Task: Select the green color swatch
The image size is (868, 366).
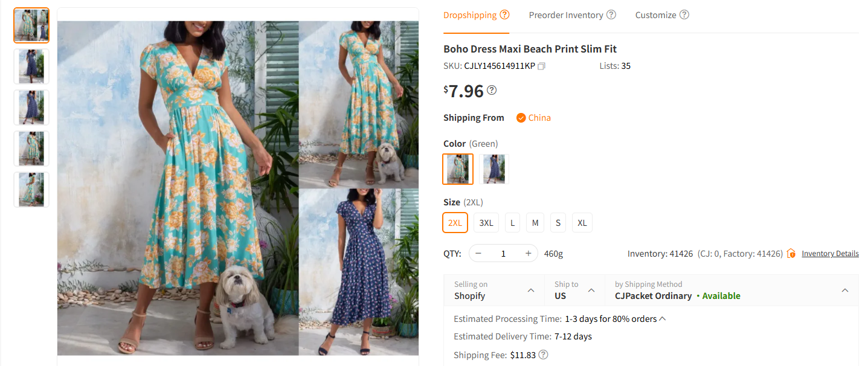Action: click(457, 169)
